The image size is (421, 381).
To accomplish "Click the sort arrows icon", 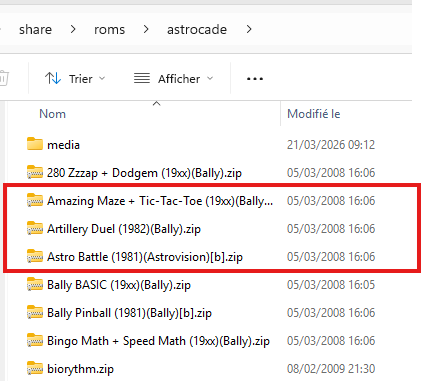I will click(x=53, y=79).
